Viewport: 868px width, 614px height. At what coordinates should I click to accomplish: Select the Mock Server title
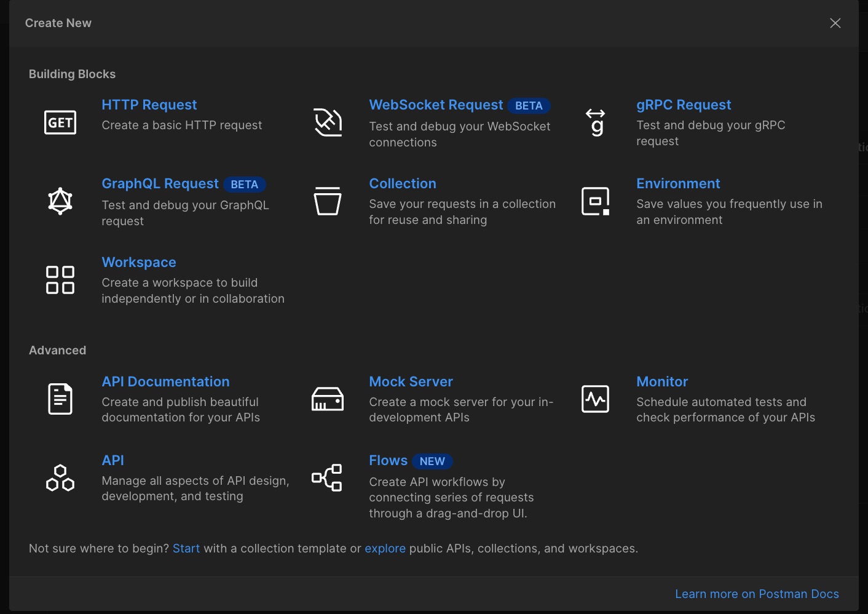pos(411,382)
